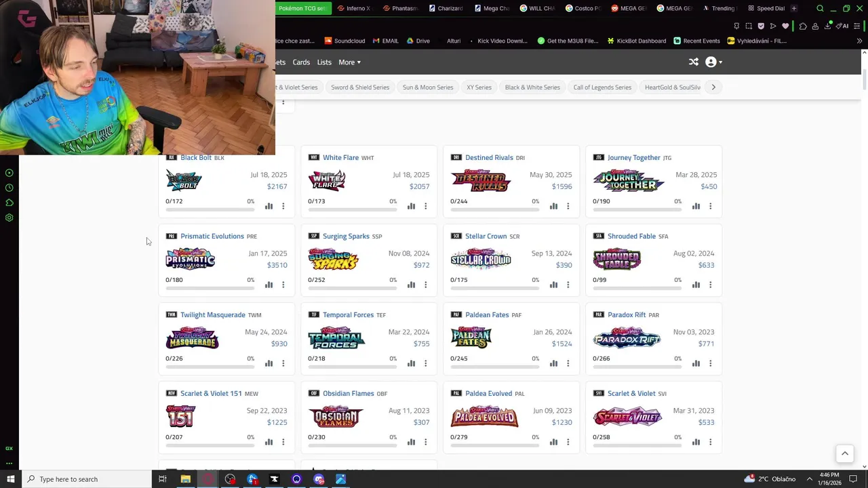The height and width of the screenshot is (488, 868).
Task: Select XY Series chip
Action: [479, 87]
